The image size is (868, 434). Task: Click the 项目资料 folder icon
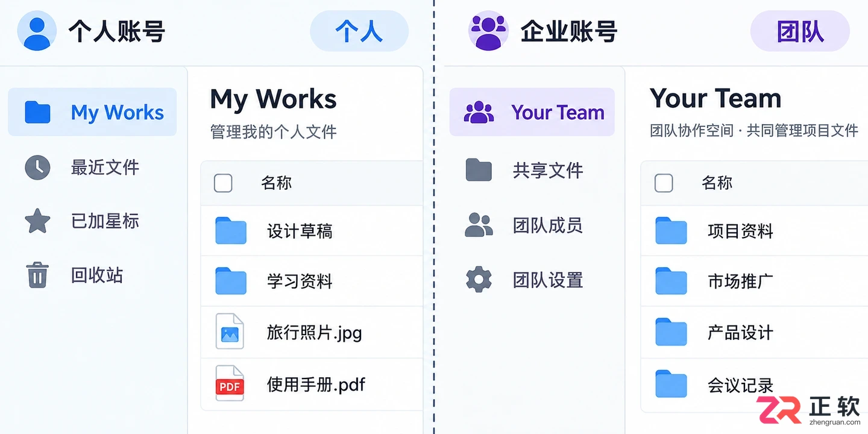(671, 231)
